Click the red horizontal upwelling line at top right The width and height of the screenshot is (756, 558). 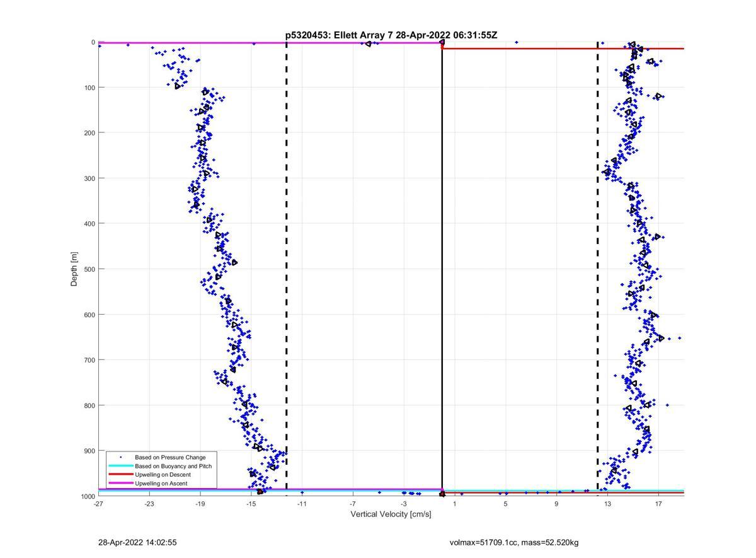click(563, 49)
